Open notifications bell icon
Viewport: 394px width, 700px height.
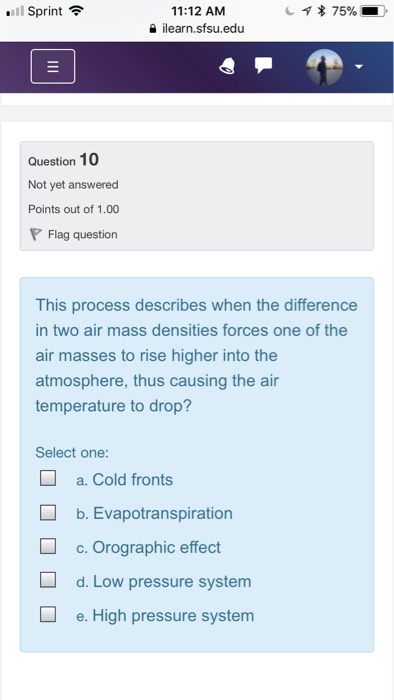[x=228, y=67]
